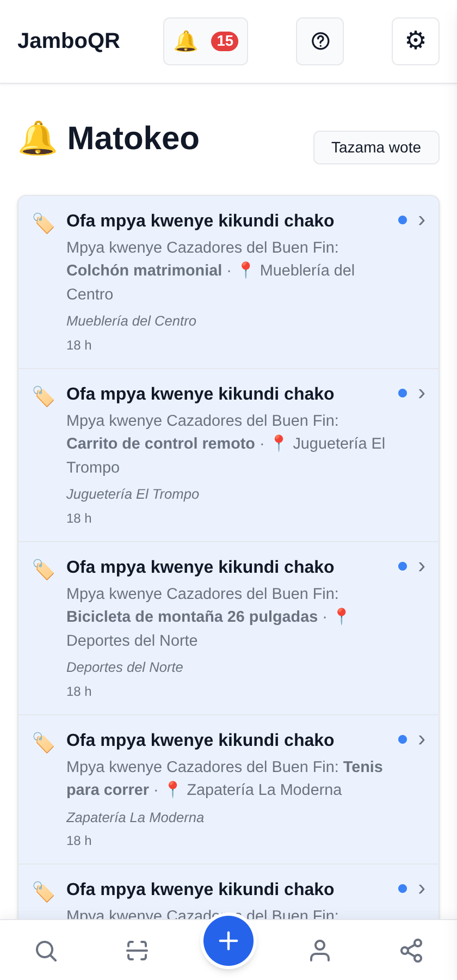This screenshot has width=457, height=980.
Task: Tap the JamboQR app title
Action: pyautogui.click(x=69, y=41)
